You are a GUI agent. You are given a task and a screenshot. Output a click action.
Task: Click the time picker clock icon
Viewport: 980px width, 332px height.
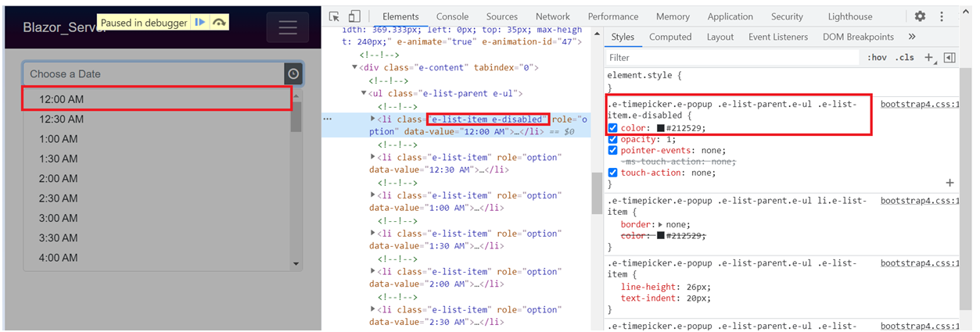293,73
